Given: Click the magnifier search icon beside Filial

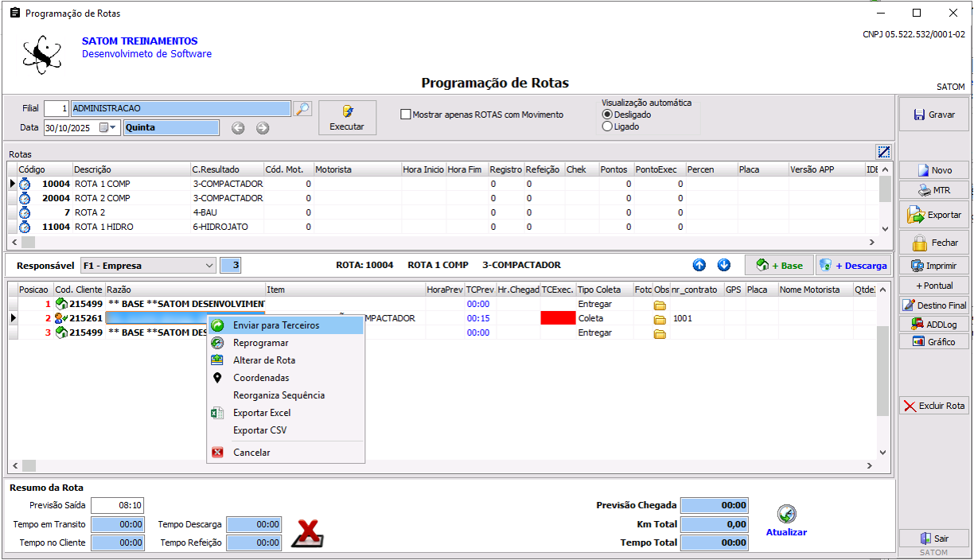Looking at the screenshot, I should coord(302,109).
